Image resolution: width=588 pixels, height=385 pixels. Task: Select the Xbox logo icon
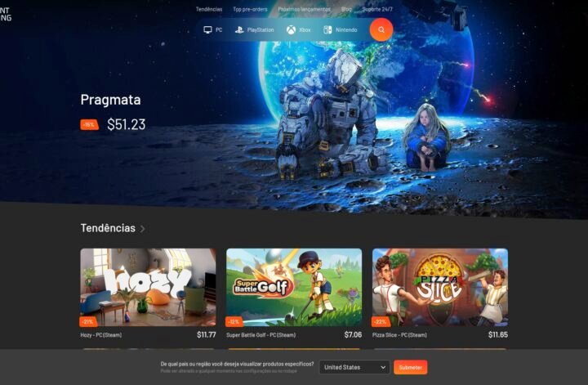point(291,29)
